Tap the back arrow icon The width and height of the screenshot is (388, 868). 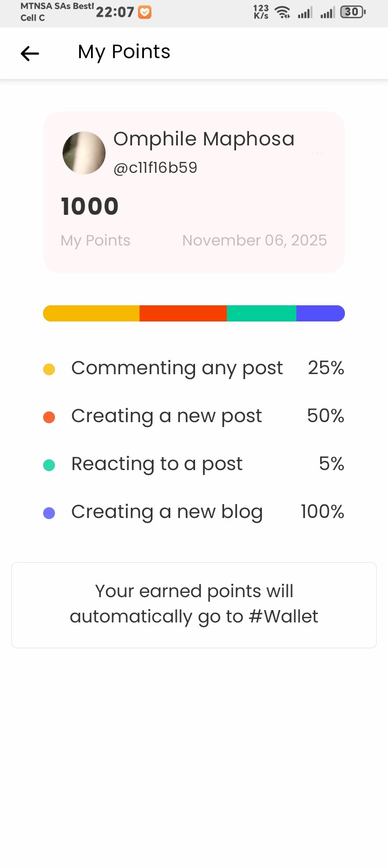[30, 53]
